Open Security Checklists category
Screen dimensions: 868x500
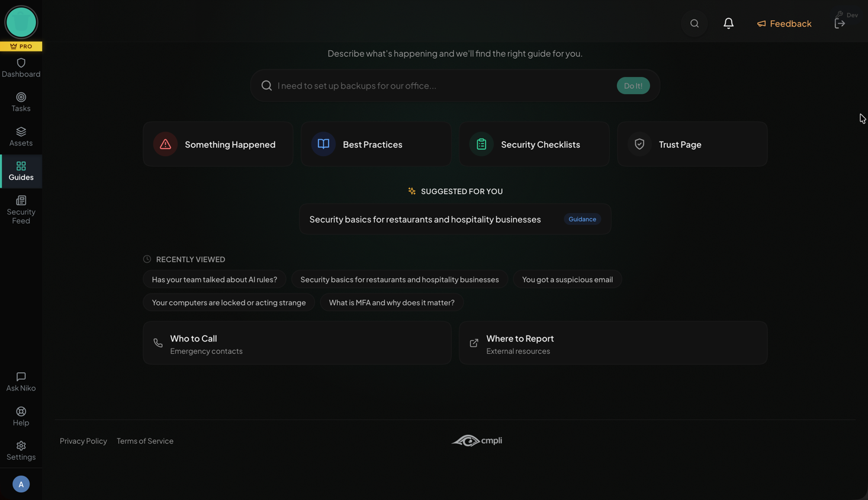[534, 144]
